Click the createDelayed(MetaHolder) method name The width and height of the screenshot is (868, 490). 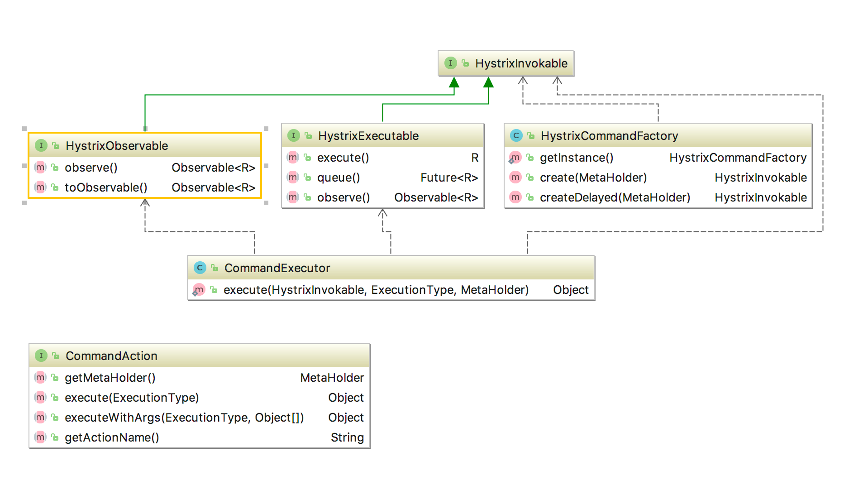click(615, 197)
